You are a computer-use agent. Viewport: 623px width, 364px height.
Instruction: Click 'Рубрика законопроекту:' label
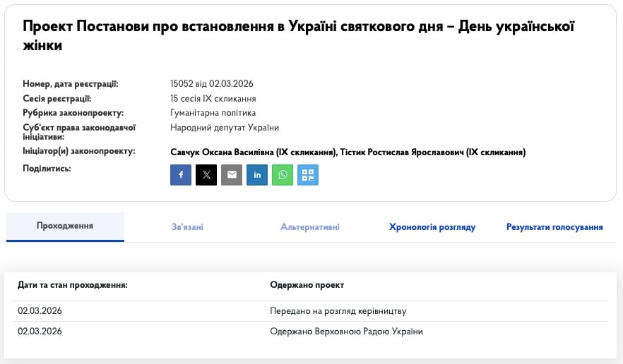73,113
